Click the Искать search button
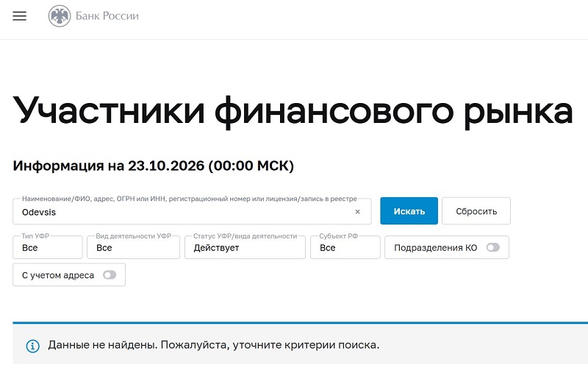The image size is (588, 368). pos(409,211)
